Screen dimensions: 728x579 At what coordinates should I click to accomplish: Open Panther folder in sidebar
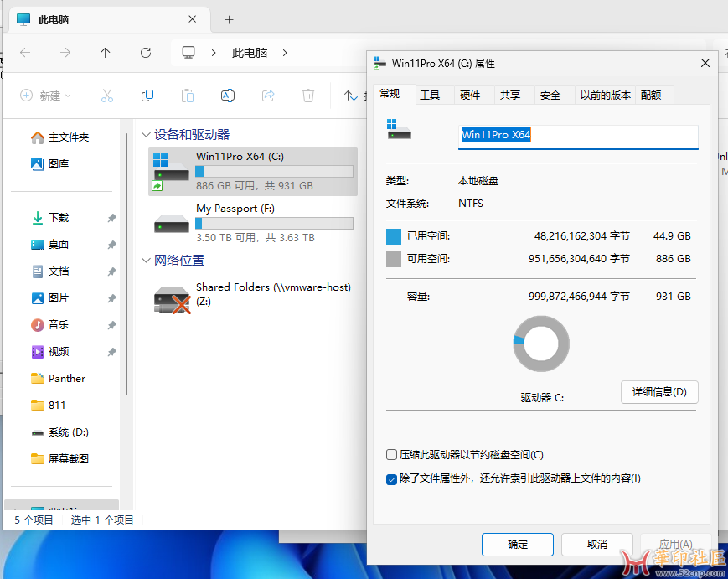pyautogui.click(x=58, y=379)
